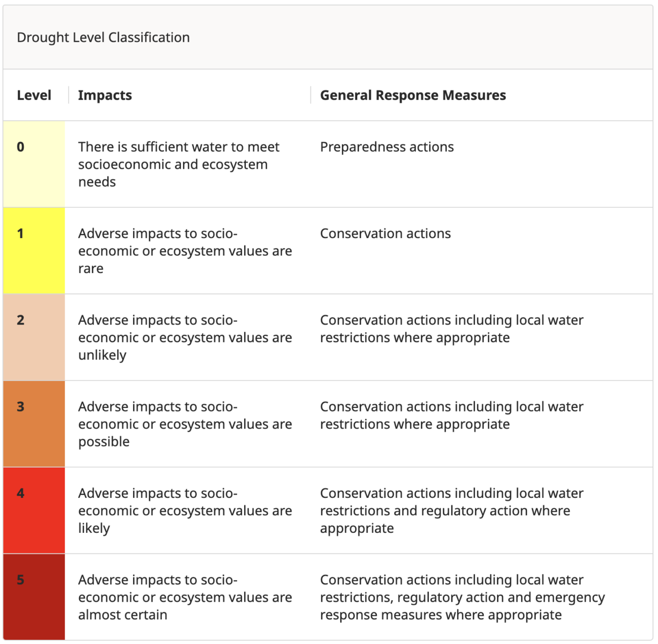Pick the peach Level 2 color cell
The height and width of the screenshot is (644, 658).
tap(34, 337)
